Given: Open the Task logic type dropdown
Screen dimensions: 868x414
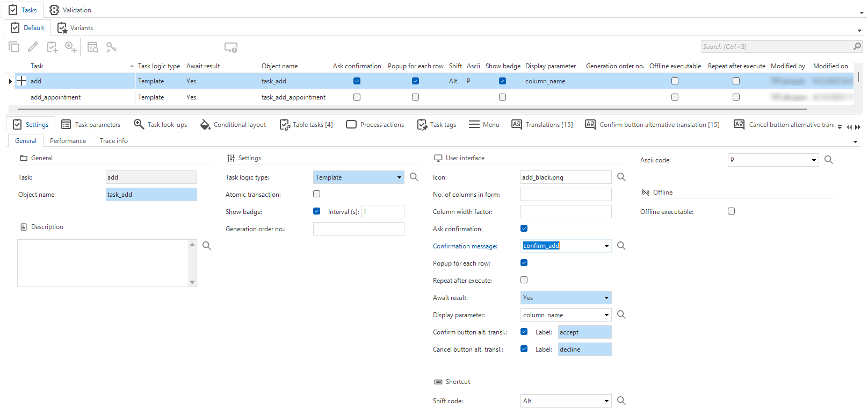Looking at the screenshot, I should pyautogui.click(x=399, y=177).
